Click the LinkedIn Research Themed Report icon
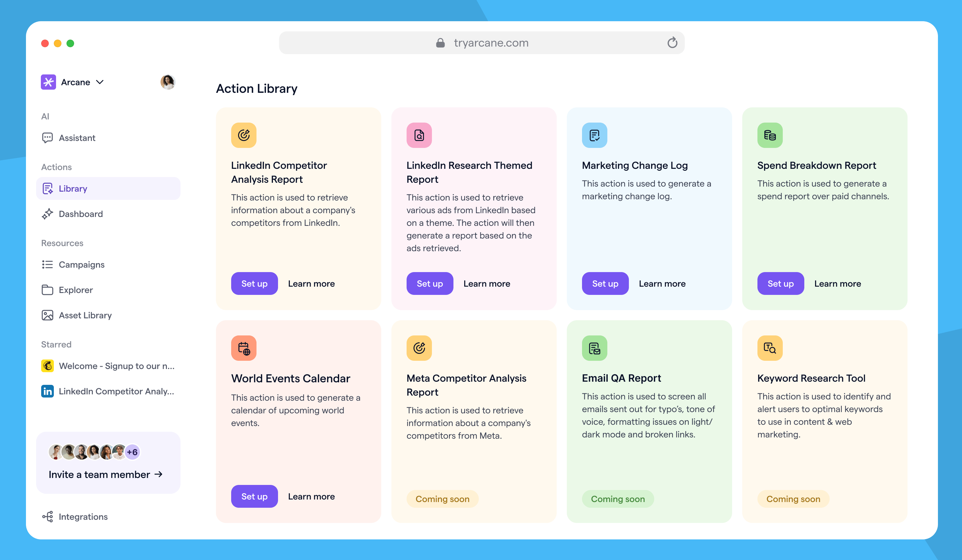 point(419,135)
